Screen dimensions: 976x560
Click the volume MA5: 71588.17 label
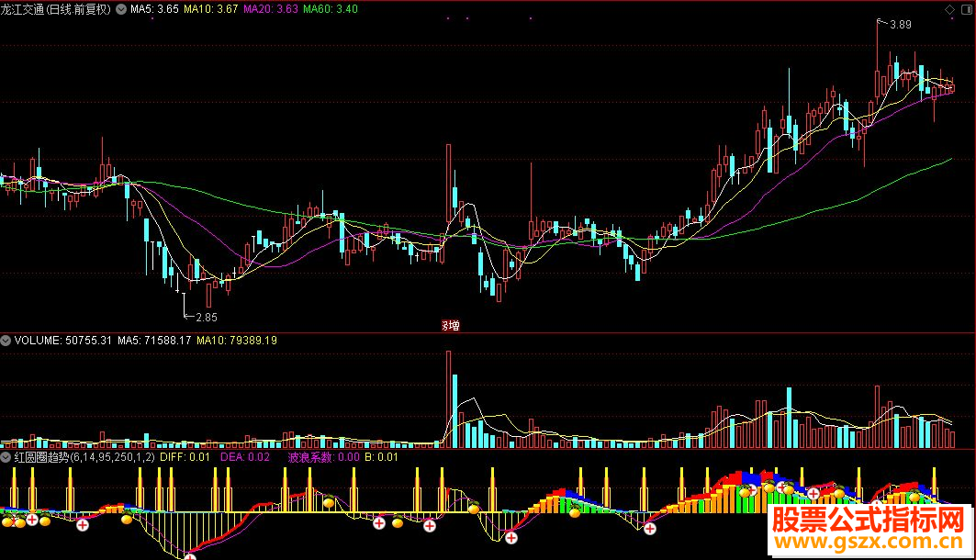(154, 341)
